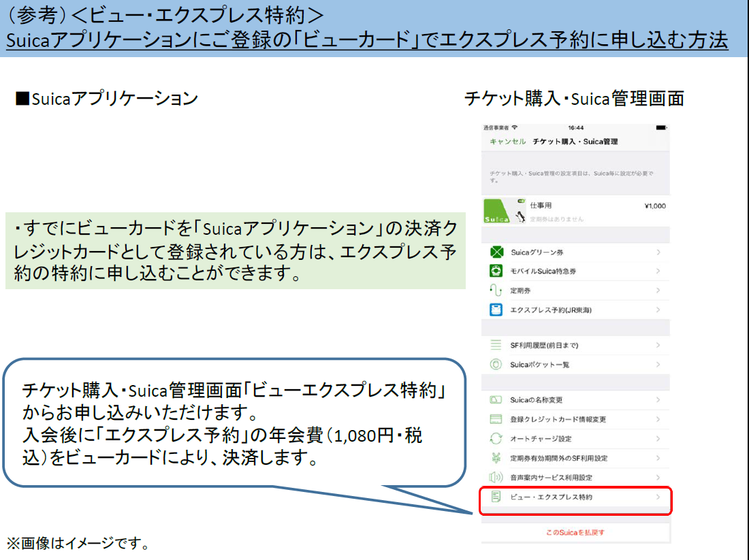The width and height of the screenshot is (749, 560).
Task: Tap the Suicaポケット一覧 circle icon
Action: pos(496,364)
